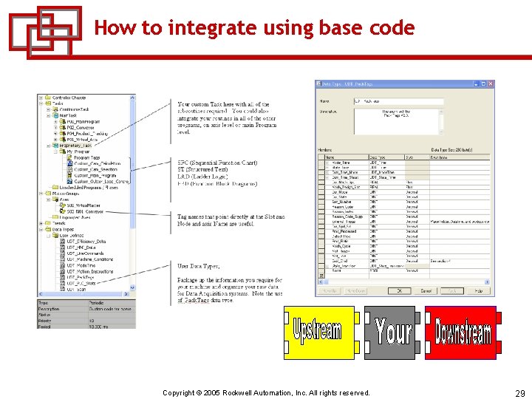Select the Controller Chassis folder icon

(48, 98)
